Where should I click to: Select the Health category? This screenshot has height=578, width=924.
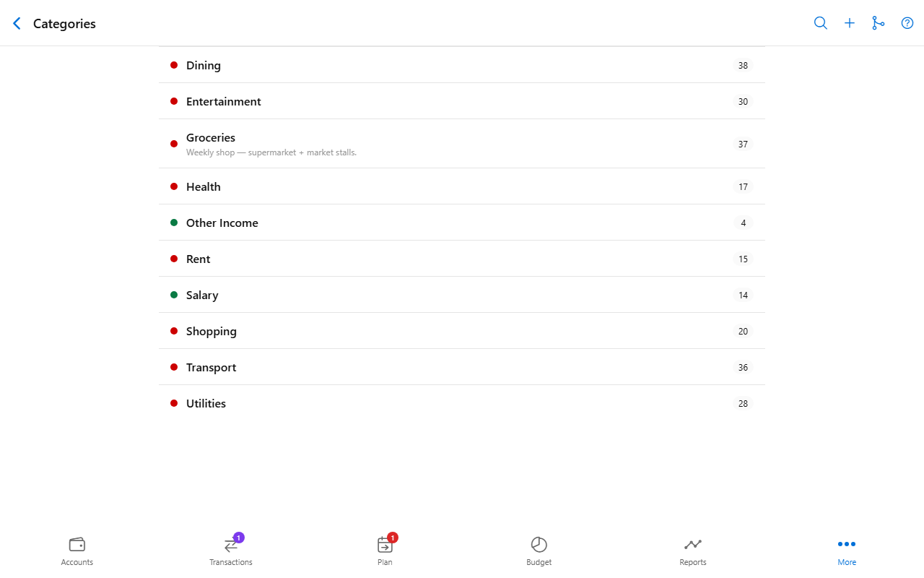click(x=462, y=186)
